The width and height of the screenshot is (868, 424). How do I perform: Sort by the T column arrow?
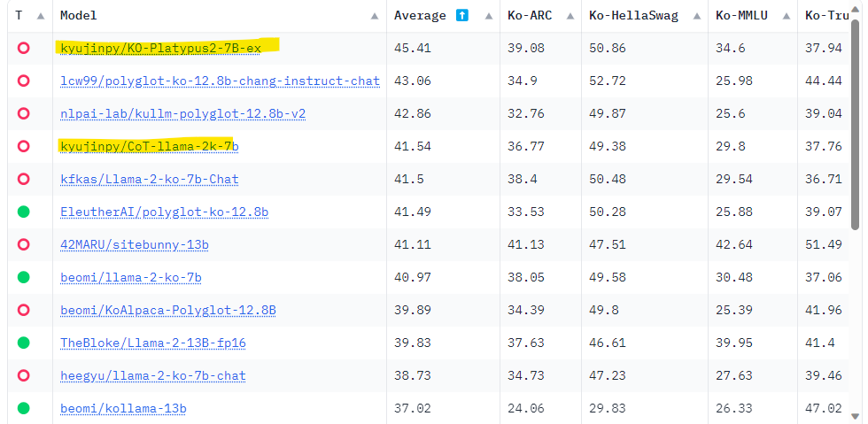[41, 16]
